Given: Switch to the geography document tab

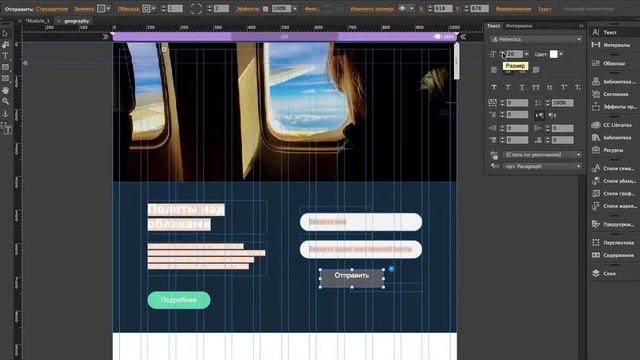Looking at the screenshot, I should (76, 21).
